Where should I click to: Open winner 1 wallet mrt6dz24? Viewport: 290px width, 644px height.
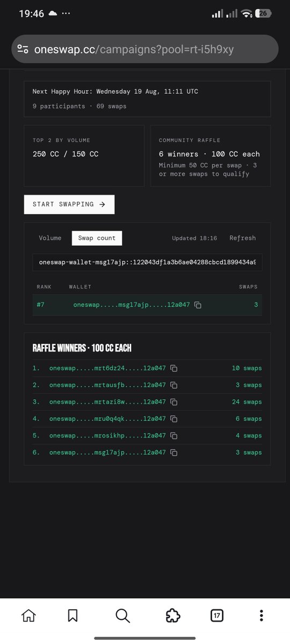coord(107,369)
